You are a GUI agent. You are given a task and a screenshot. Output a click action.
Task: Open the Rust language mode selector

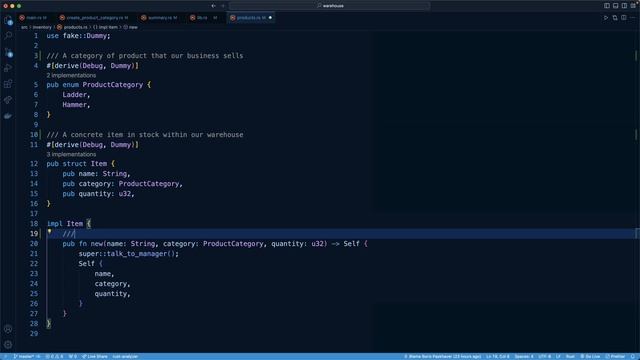[x=570, y=356]
